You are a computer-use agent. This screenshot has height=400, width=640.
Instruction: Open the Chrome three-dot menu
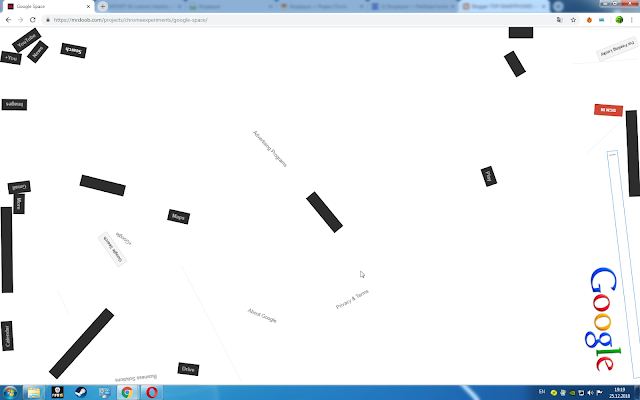[631, 20]
